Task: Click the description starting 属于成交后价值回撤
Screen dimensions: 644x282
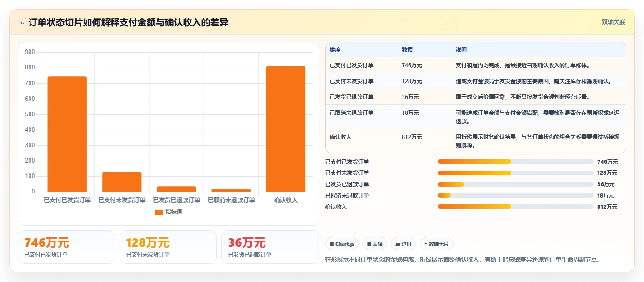Action: (x=524, y=97)
